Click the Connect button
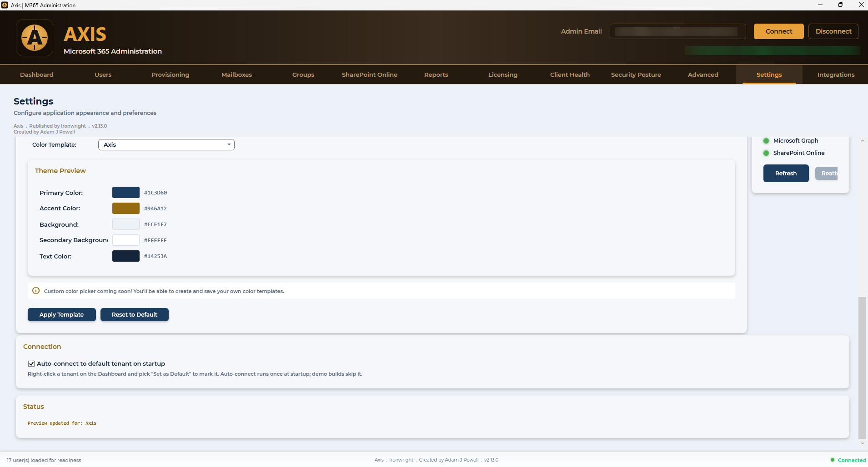The height and width of the screenshot is (467, 868). 779,31
